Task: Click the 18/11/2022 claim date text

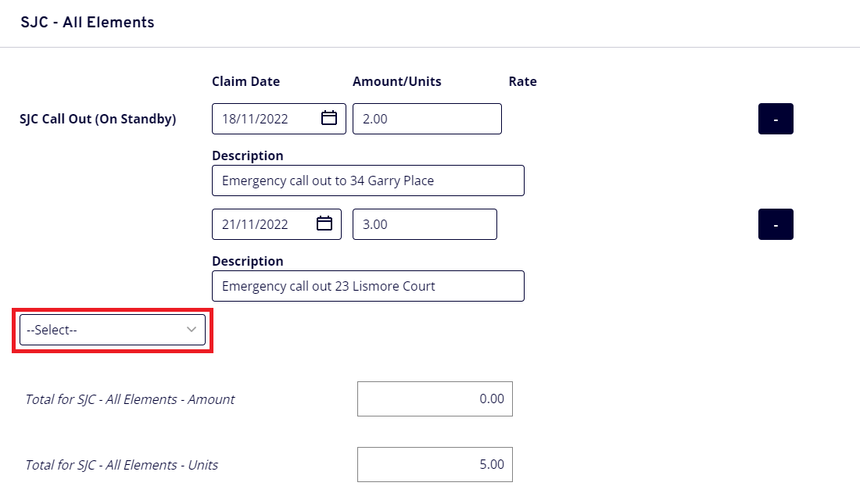Action: tap(256, 119)
